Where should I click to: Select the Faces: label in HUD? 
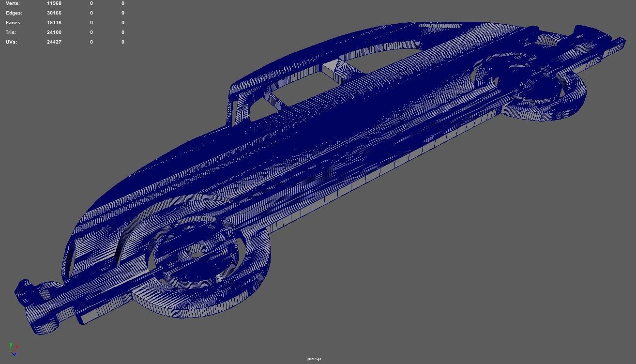point(14,22)
